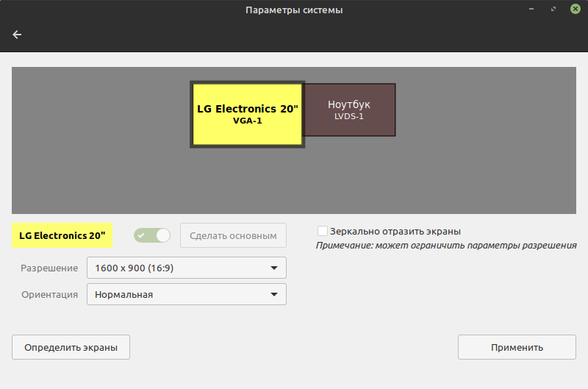Maximize the Параметры системы window

pyautogui.click(x=553, y=9)
